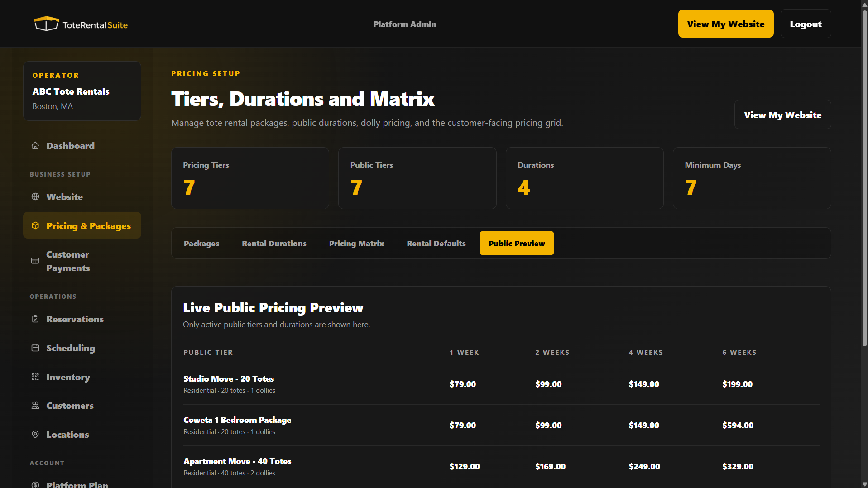Screen dimensions: 868x488
Task: Switch to the Rental Durations tab
Action: tap(274, 243)
